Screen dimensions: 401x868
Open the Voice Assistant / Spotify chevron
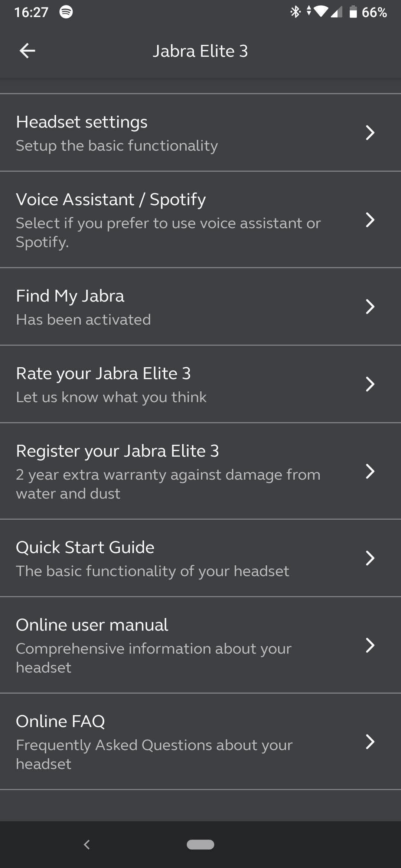click(370, 220)
